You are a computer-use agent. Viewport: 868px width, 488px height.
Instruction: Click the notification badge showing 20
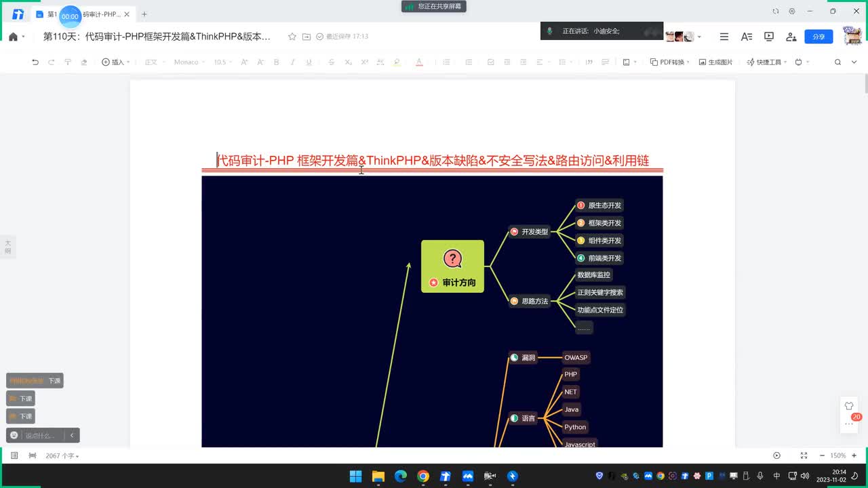pos(856,417)
